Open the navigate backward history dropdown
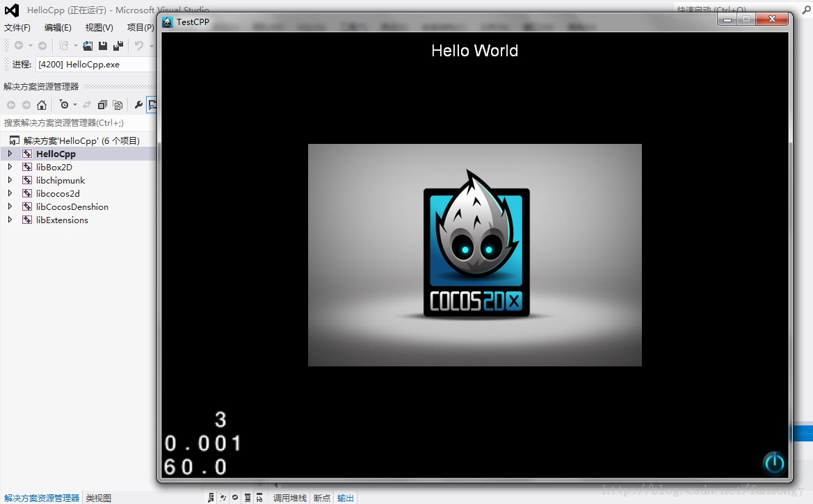Viewport: 813px width, 504px height. (x=31, y=46)
